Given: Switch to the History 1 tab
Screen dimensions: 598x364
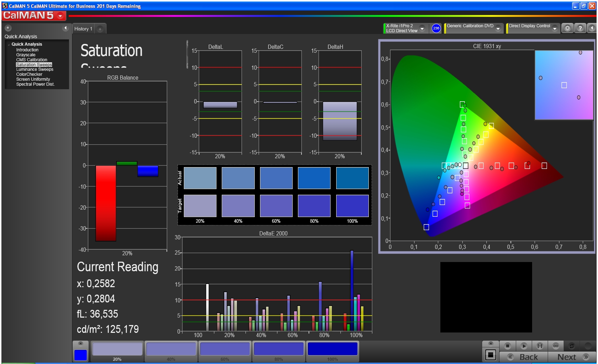Looking at the screenshot, I should pos(83,29).
